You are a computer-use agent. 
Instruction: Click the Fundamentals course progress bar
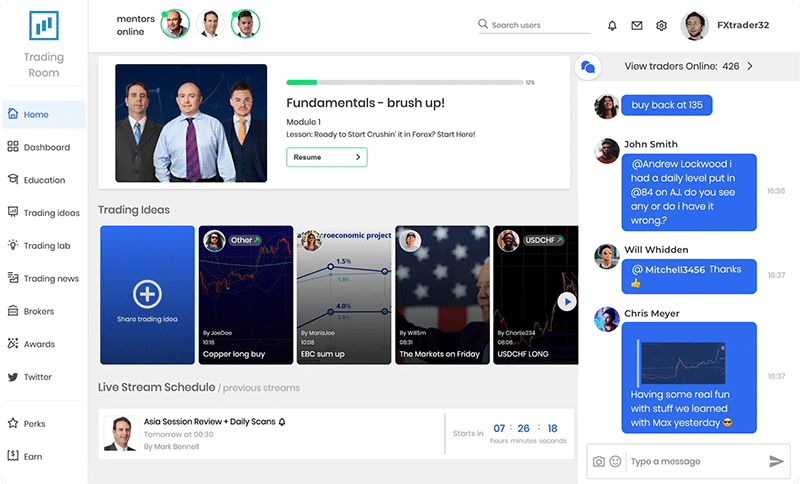[403, 82]
